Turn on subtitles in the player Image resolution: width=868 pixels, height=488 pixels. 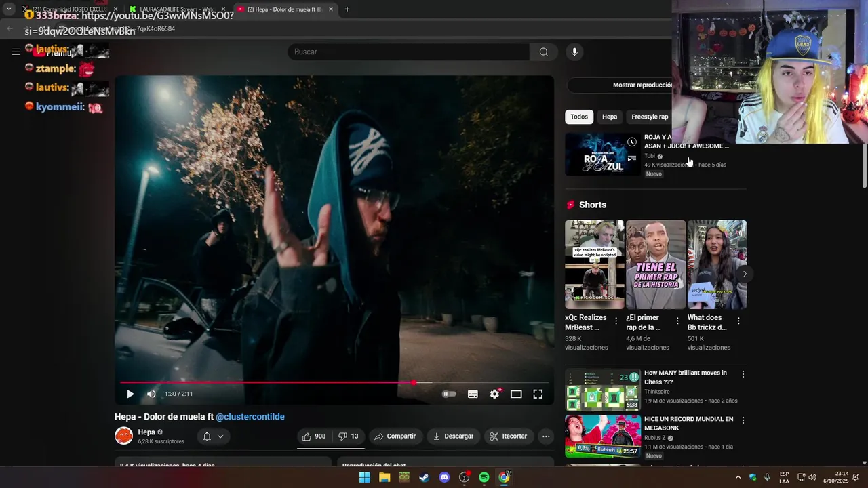pos(473,394)
